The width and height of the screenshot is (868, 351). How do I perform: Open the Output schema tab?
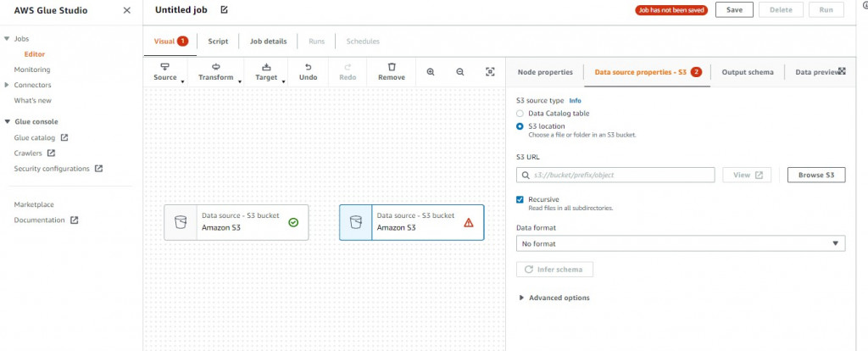(748, 72)
